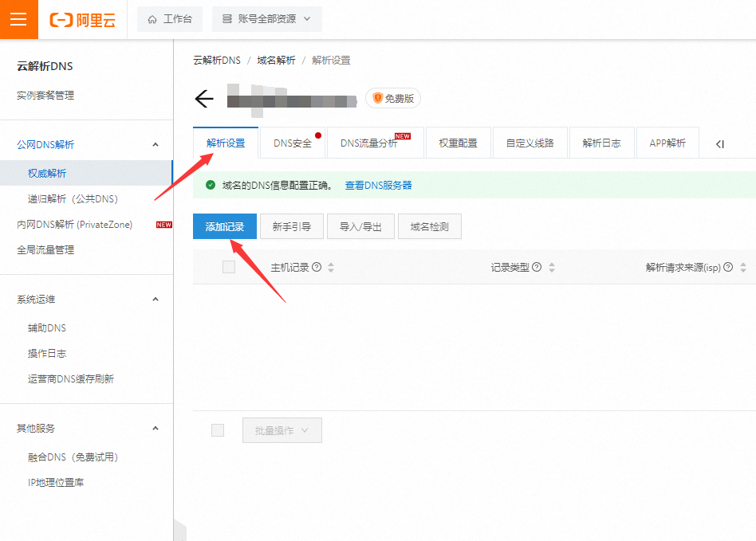
Task: Open the 自定义线路 tab
Action: 530,143
